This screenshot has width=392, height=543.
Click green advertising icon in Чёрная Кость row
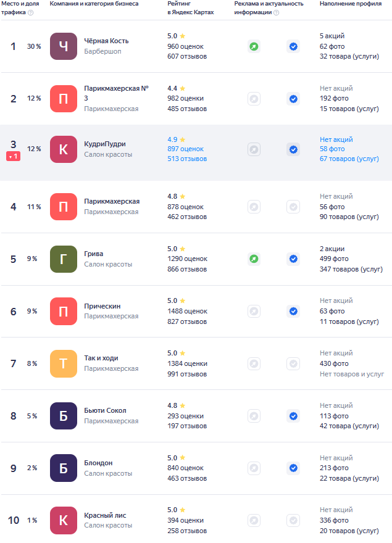254,46
